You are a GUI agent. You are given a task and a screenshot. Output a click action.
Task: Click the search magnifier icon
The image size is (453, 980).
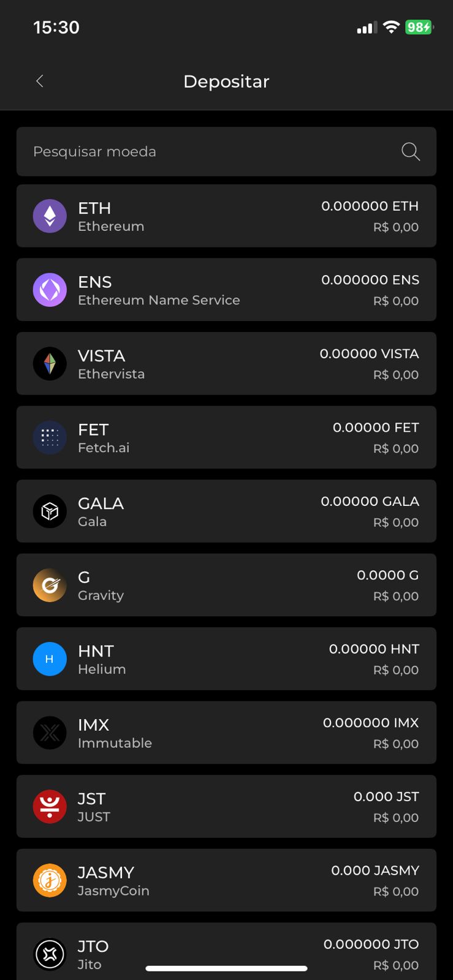410,151
